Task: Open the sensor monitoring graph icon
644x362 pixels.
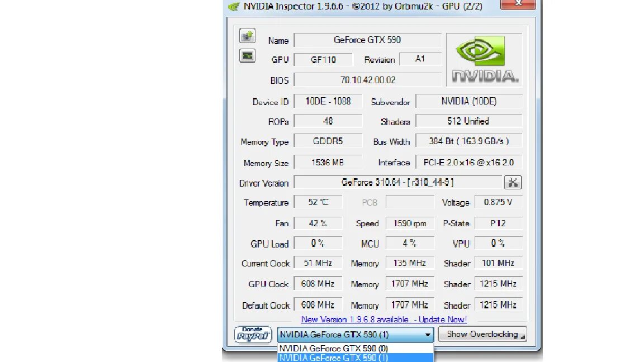Action: [247, 56]
